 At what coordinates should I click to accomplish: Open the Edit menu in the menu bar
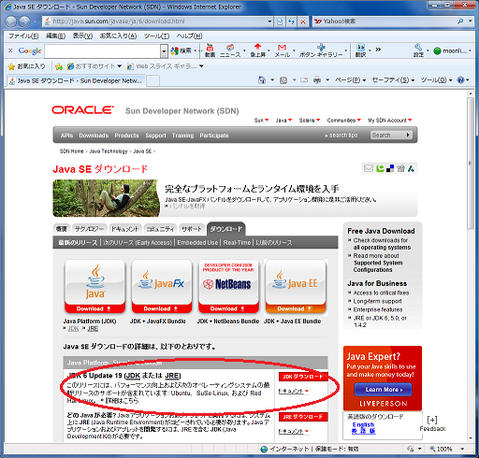pos(55,36)
